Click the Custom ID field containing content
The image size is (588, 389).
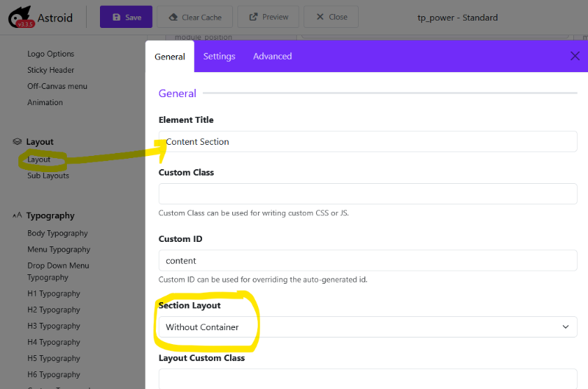pos(367,260)
